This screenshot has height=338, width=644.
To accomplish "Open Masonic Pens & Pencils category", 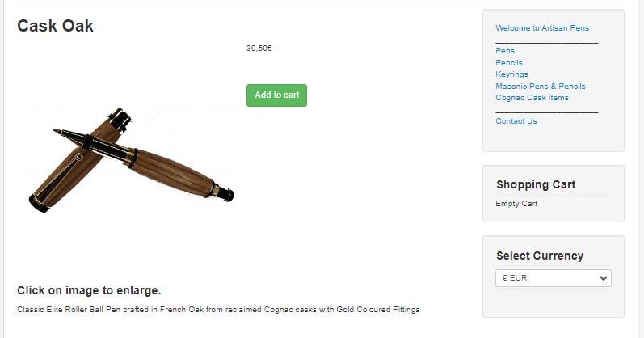I will (x=541, y=86).
